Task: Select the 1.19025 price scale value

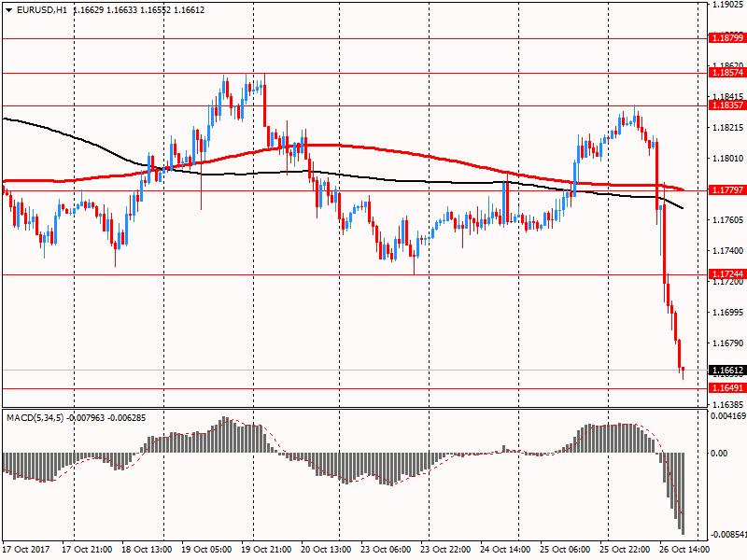Action: [728, 5]
